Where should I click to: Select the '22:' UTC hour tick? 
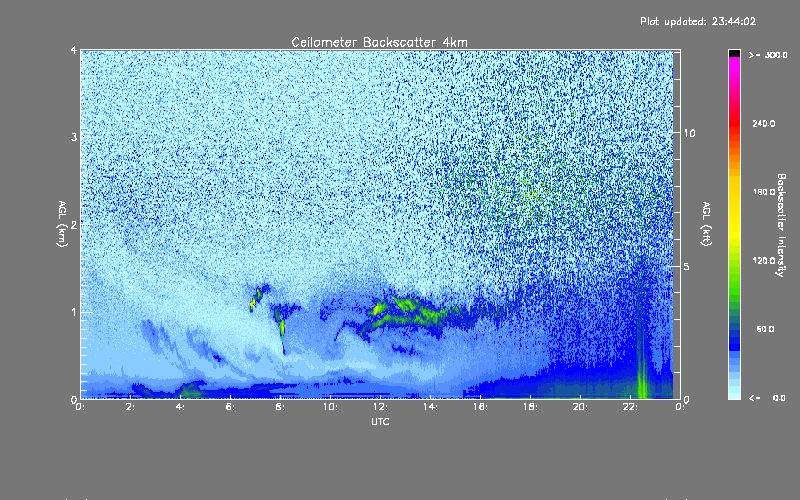click(x=630, y=407)
